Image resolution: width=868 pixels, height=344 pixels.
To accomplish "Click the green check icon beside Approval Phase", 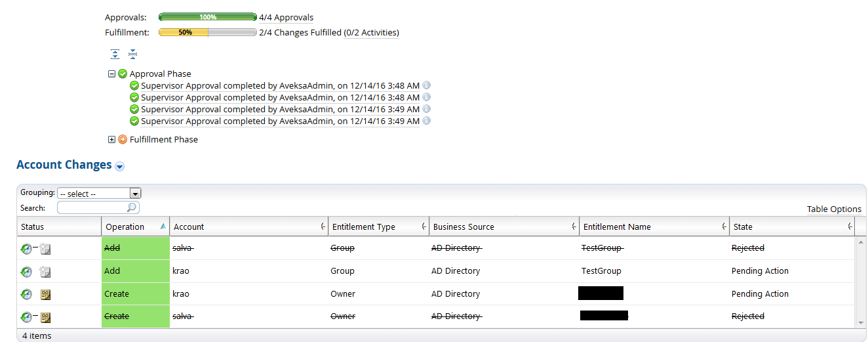I will [x=123, y=74].
